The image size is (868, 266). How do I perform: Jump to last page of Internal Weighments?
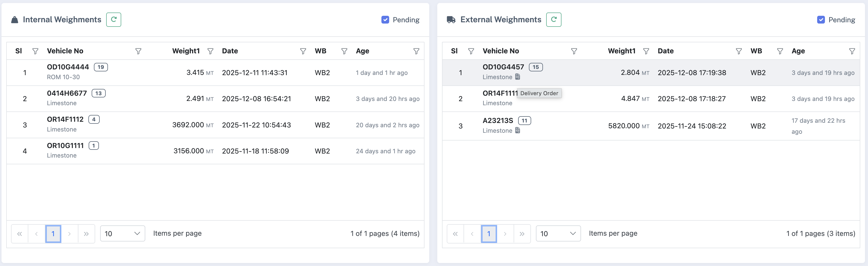(x=86, y=234)
